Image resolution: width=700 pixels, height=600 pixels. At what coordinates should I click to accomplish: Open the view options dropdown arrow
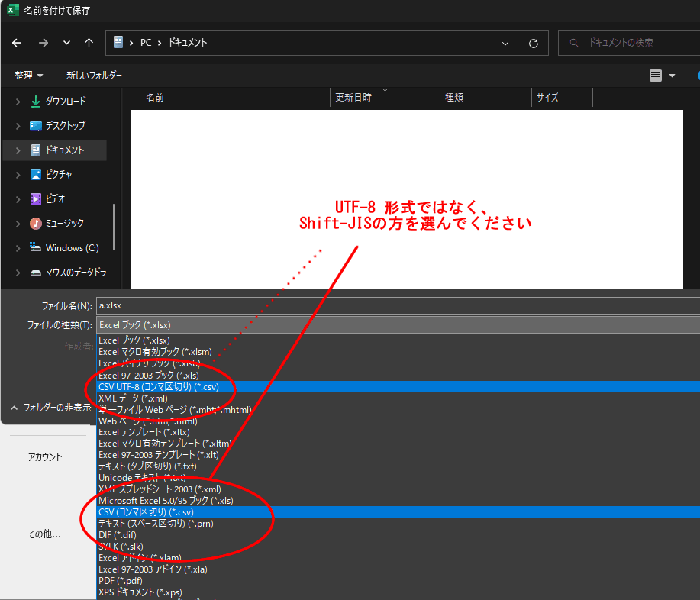pos(672,76)
